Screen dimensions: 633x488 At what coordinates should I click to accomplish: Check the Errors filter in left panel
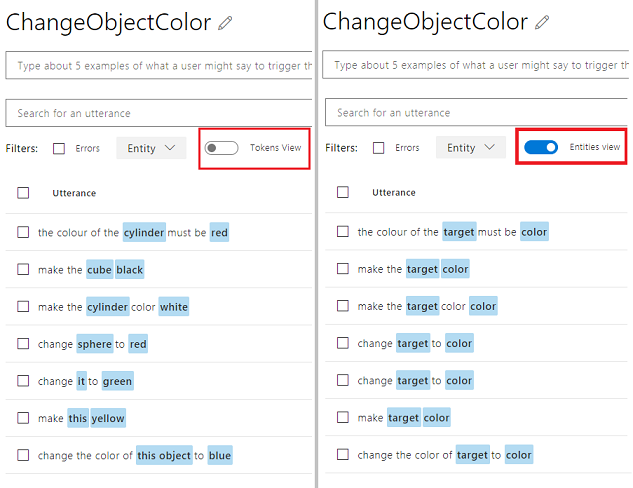coord(59,148)
